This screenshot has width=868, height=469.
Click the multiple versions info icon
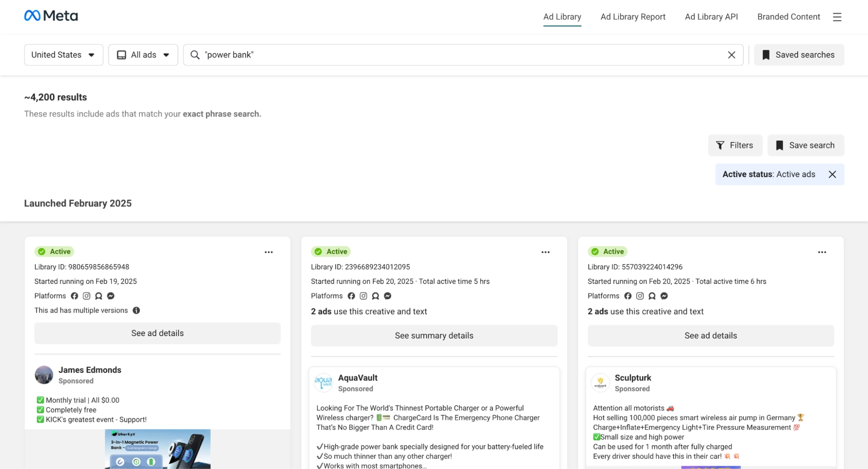pyautogui.click(x=136, y=310)
